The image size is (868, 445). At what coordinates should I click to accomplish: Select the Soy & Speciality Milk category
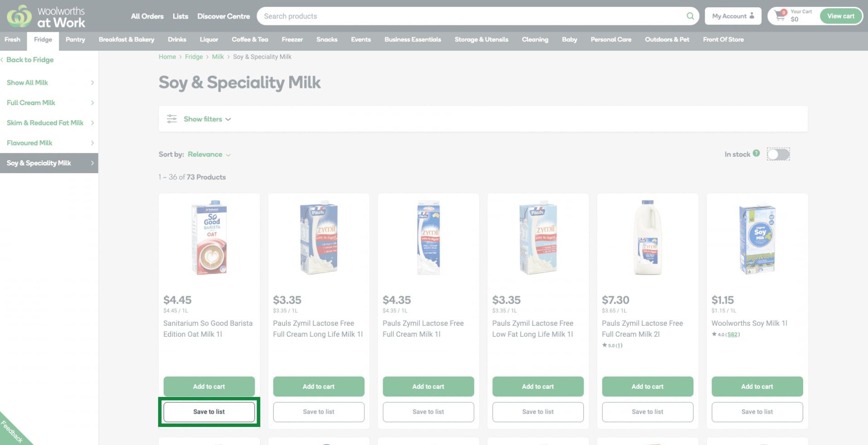39,163
